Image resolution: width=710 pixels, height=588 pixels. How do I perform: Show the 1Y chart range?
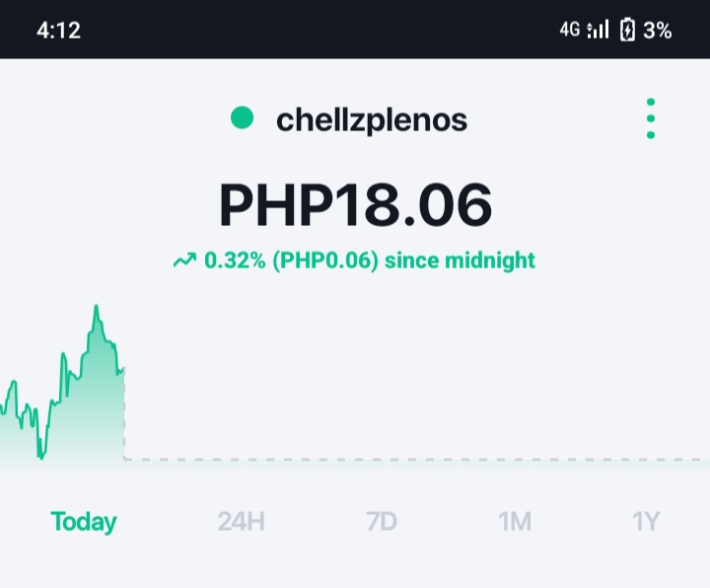click(x=646, y=522)
